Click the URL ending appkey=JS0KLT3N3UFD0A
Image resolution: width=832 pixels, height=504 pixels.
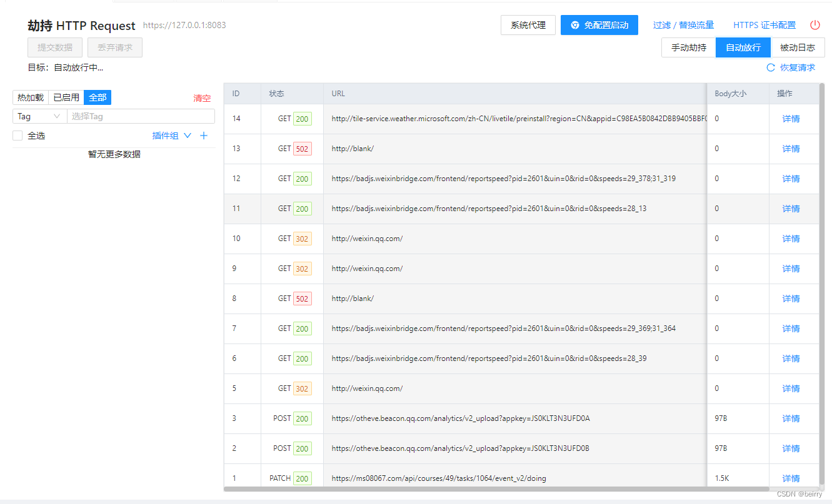[461, 418]
